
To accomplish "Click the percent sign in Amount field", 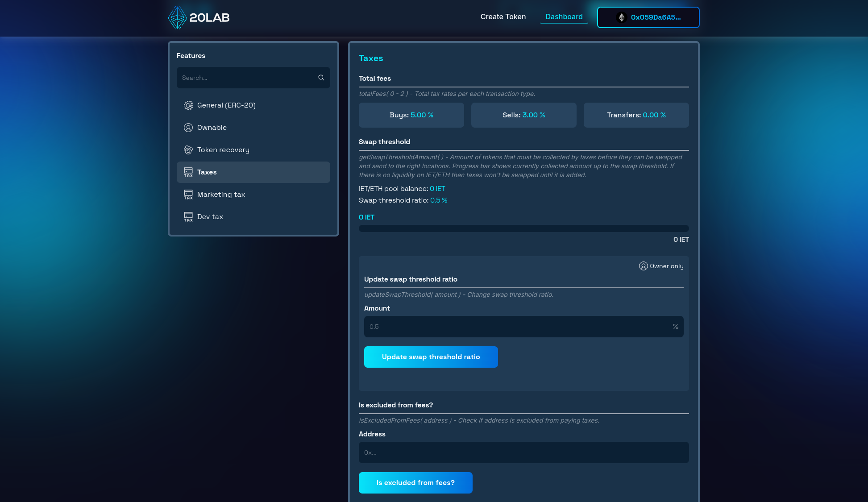I will (x=676, y=327).
